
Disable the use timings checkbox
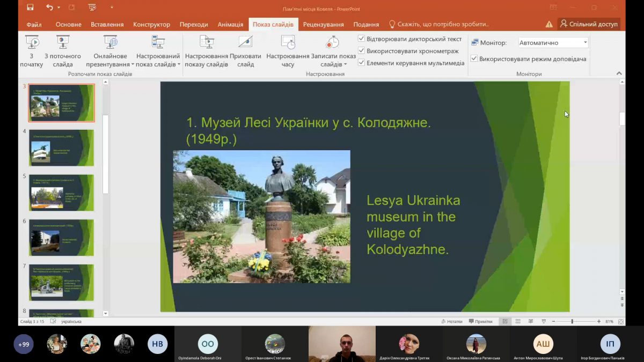click(x=362, y=51)
